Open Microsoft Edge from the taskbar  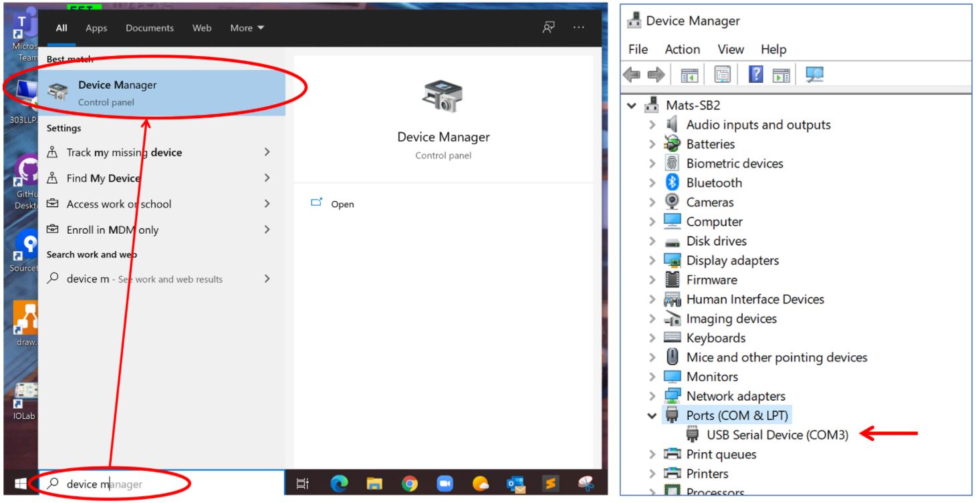341,483
